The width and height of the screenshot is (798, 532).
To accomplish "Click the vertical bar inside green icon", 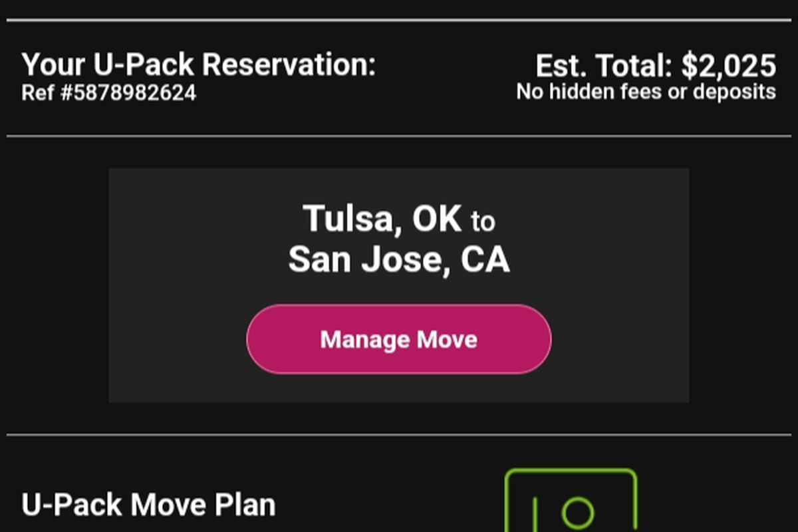I will coord(534,515).
